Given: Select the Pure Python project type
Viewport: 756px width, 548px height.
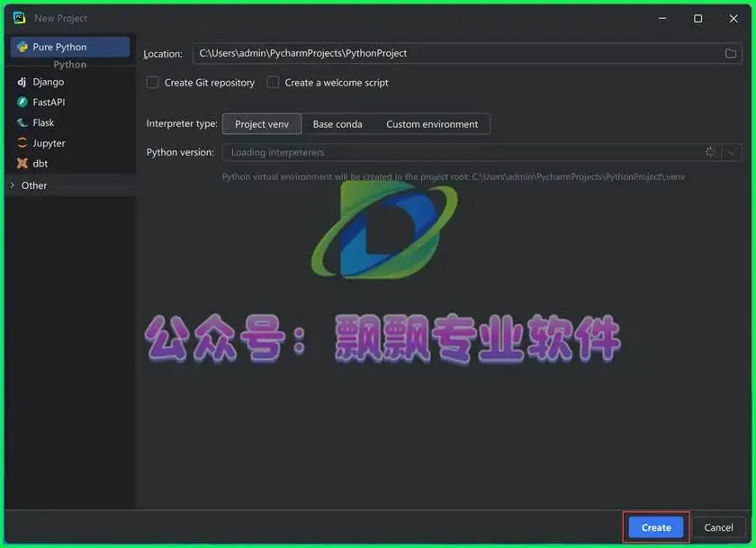Looking at the screenshot, I should pos(70,47).
